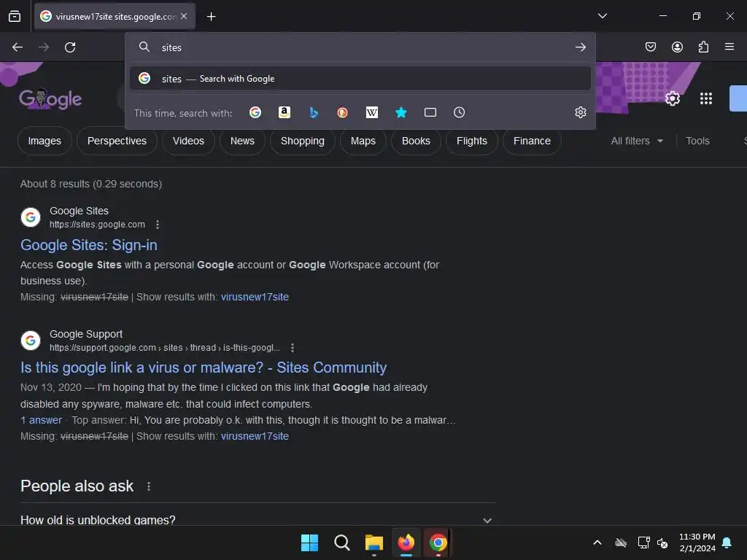Screen dimensions: 747x560
Task: Switch to Finance results
Action: click(x=532, y=141)
